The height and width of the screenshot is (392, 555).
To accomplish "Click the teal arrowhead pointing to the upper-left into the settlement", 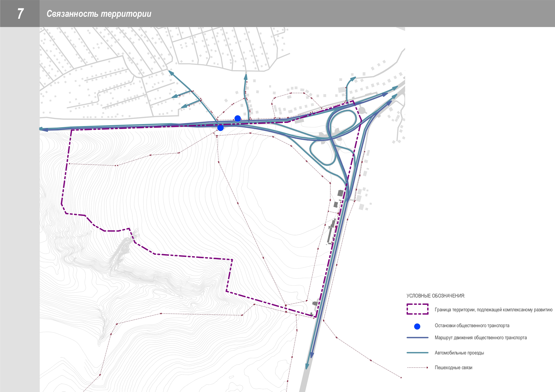I will (171, 73).
